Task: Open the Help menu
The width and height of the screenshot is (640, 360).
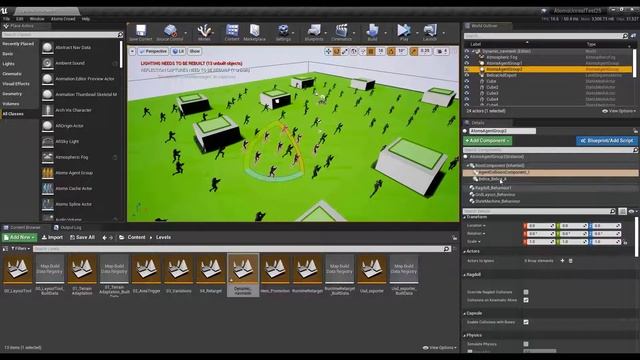Action: 86,19
